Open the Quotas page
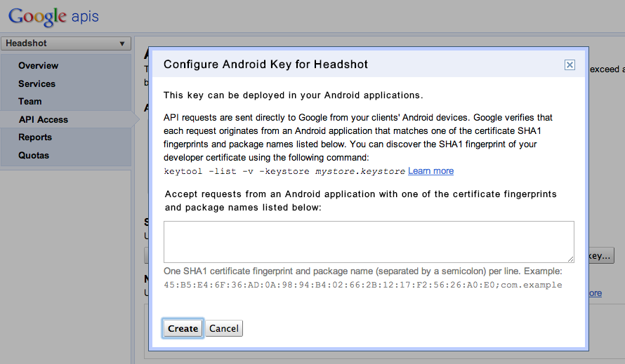 (34, 155)
